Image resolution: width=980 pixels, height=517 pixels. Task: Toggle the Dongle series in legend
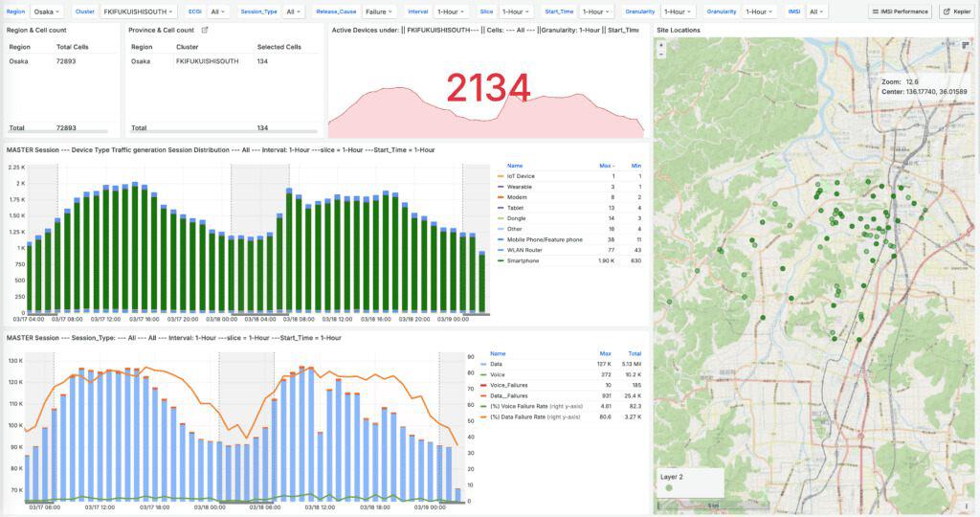pos(516,219)
